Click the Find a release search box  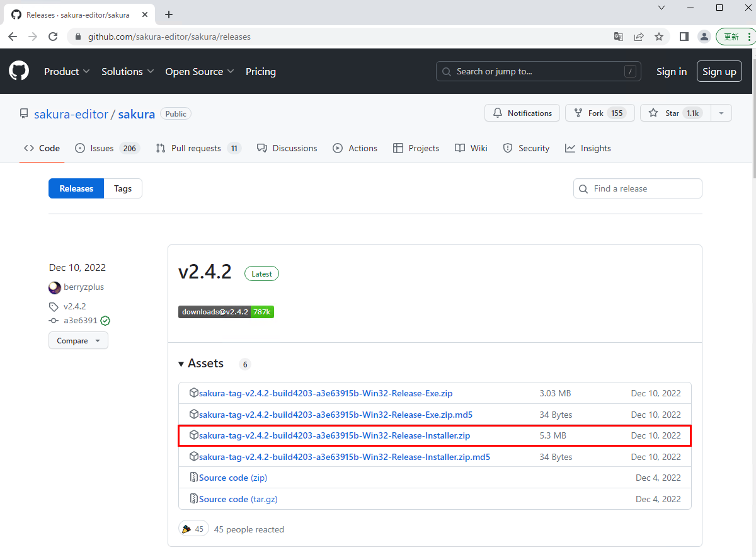click(x=638, y=188)
